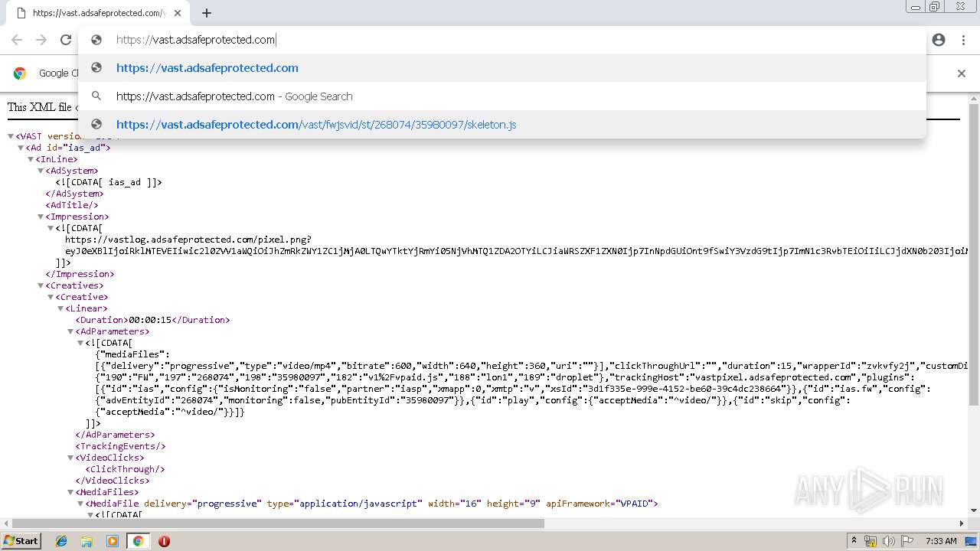
Task: Show hidden system tray icons
Action: click(x=854, y=541)
